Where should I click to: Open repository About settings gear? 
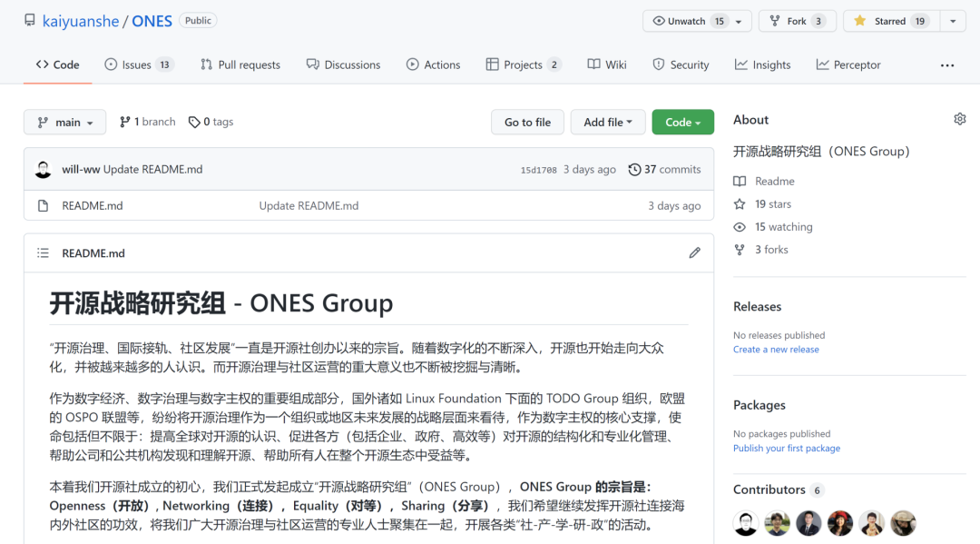[x=960, y=119]
